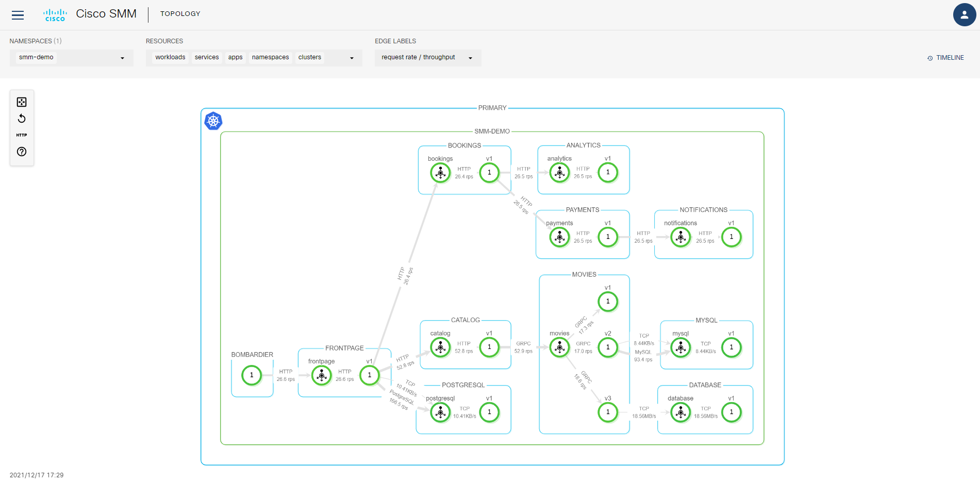Click the MOVIES group label
The height and width of the screenshot is (483, 980).
[x=584, y=275]
